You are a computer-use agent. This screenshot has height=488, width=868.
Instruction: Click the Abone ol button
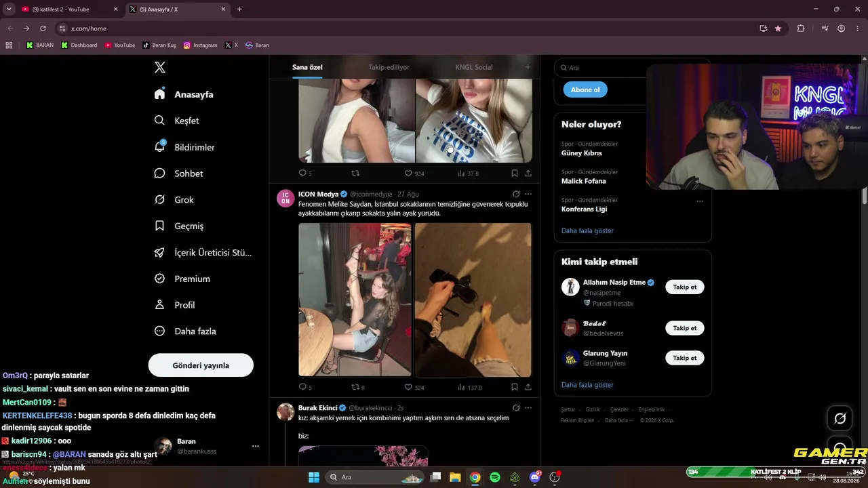click(x=585, y=89)
